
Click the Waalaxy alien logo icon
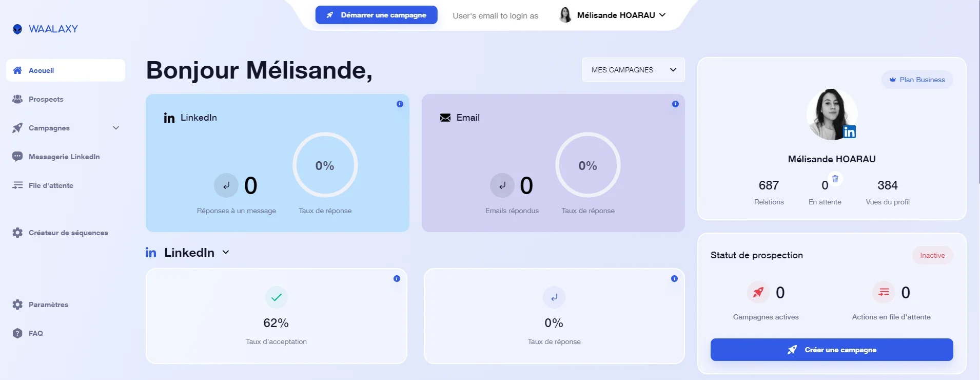coord(17,29)
